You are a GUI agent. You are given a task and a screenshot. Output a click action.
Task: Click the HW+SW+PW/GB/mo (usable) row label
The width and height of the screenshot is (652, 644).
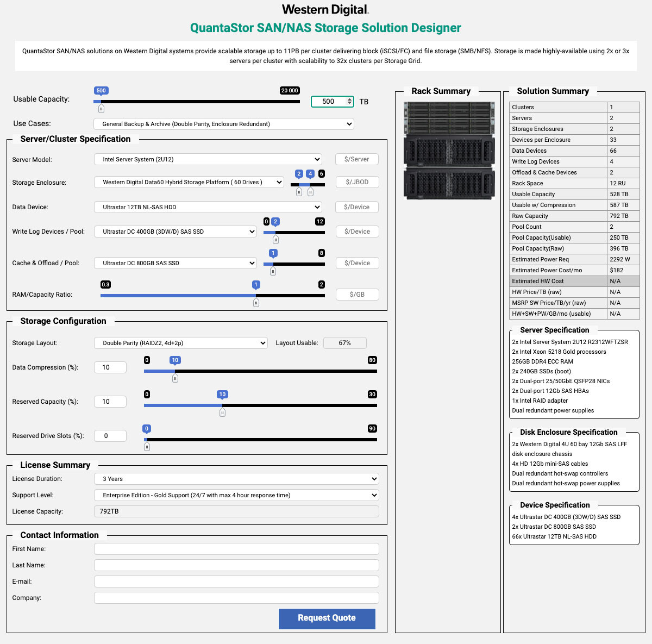551,314
